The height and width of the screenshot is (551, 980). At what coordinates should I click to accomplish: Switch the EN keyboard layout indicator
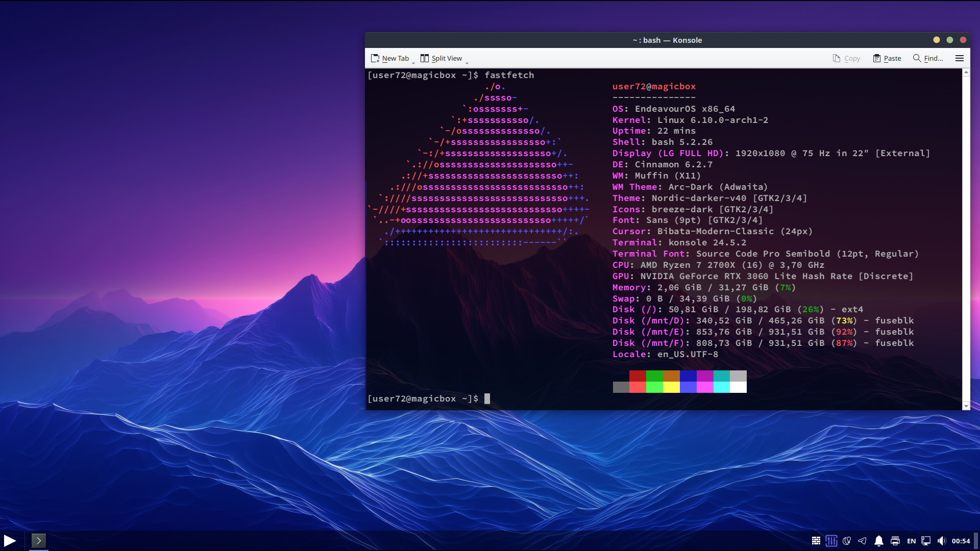coord(912,541)
